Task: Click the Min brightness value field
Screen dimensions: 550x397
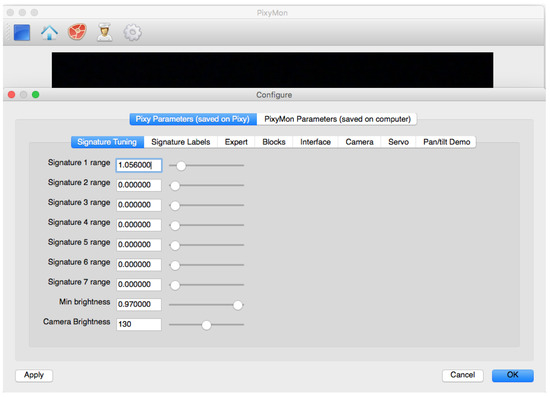Action: [139, 304]
